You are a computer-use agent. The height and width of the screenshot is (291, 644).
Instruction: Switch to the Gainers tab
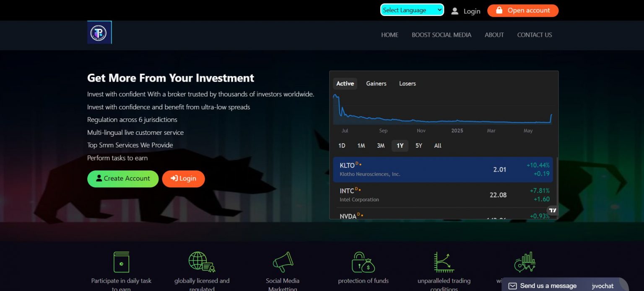pyautogui.click(x=376, y=84)
